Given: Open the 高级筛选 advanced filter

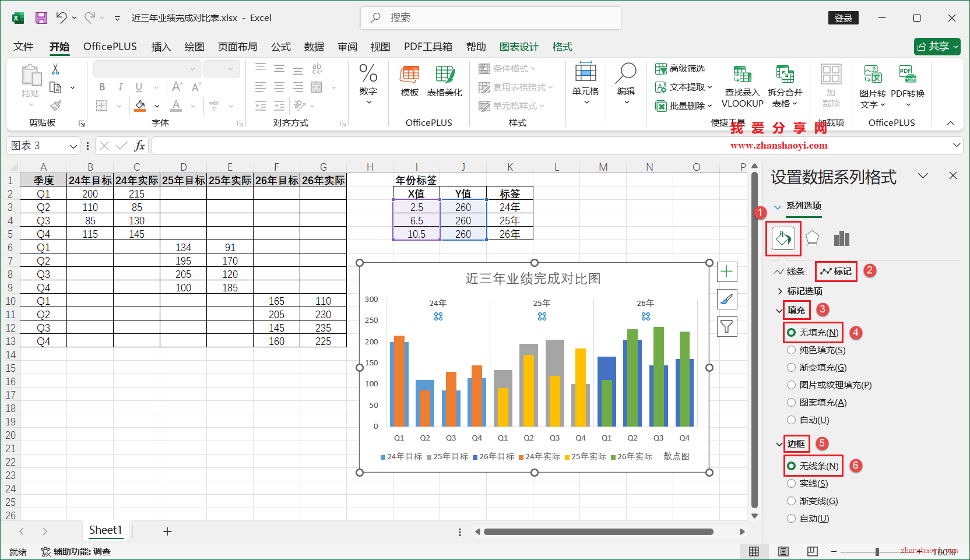Looking at the screenshot, I should tap(680, 69).
